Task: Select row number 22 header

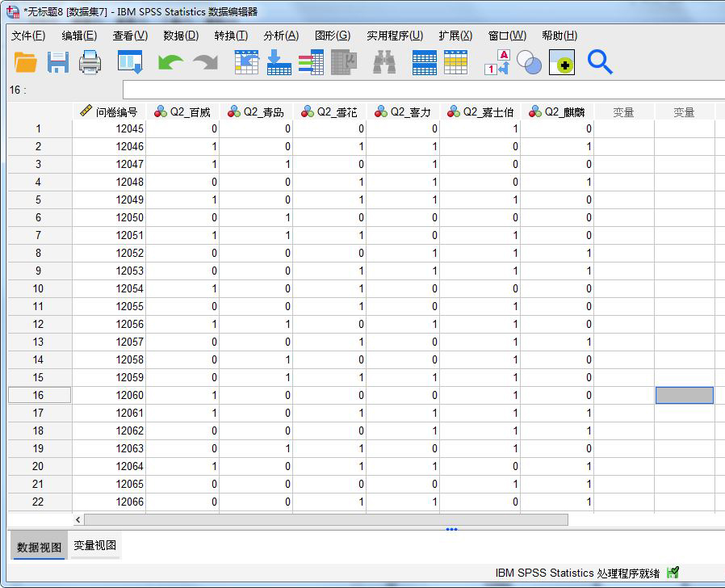Action: click(40, 502)
